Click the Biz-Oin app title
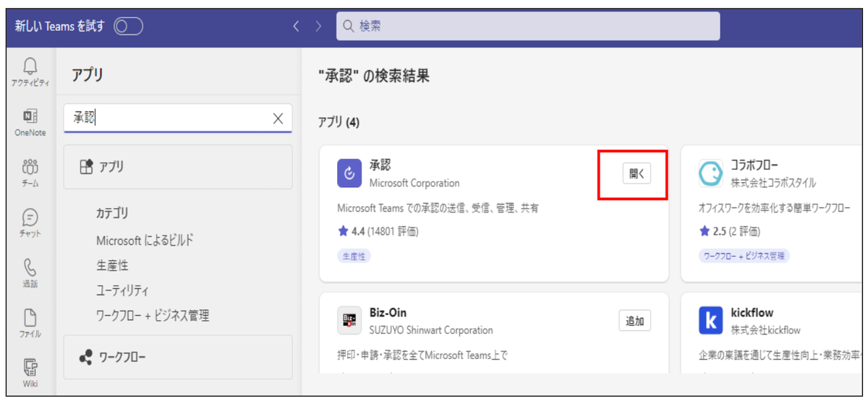Screen dimensions: 868x401 388,313
